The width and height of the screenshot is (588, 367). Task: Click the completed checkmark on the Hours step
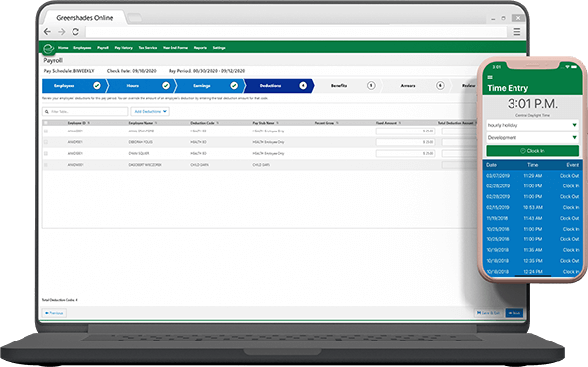pyautogui.click(x=166, y=86)
